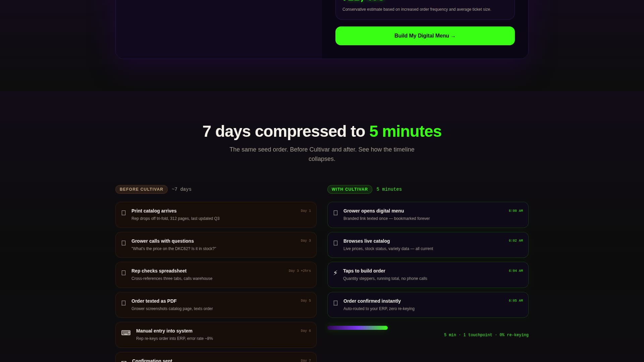Click the keyboard icon for Manual entry into system
This screenshot has height=362, width=644.
coord(126,333)
